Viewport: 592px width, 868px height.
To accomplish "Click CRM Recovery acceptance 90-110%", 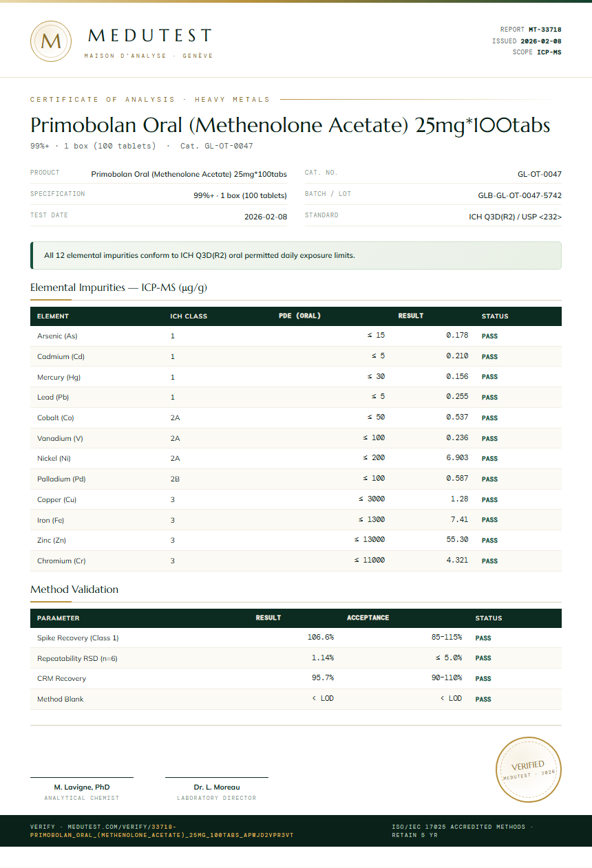I will click(x=447, y=678).
